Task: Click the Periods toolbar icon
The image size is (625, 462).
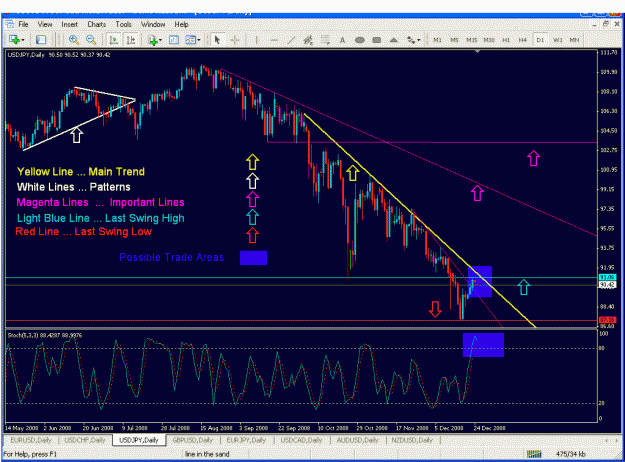Action: click(x=174, y=40)
